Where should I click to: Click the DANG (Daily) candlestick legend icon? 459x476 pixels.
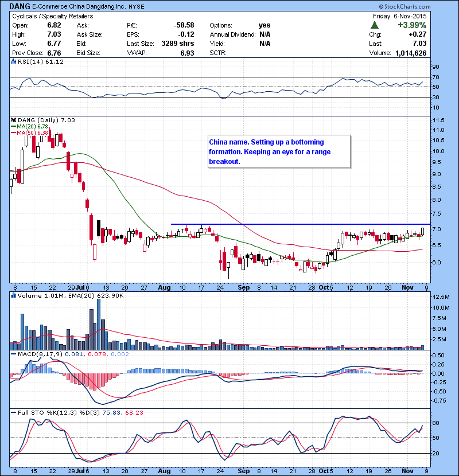pos(13,120)
